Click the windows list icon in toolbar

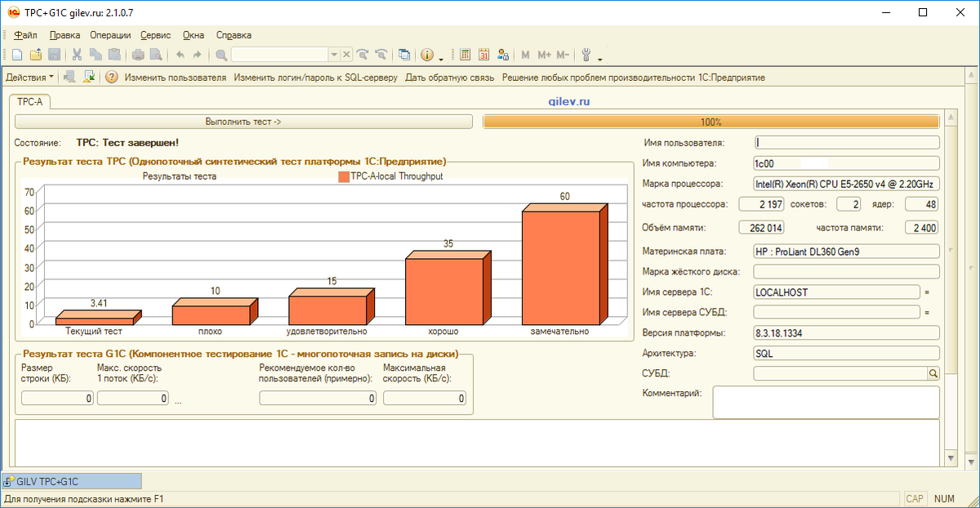[x=403, y=55]
